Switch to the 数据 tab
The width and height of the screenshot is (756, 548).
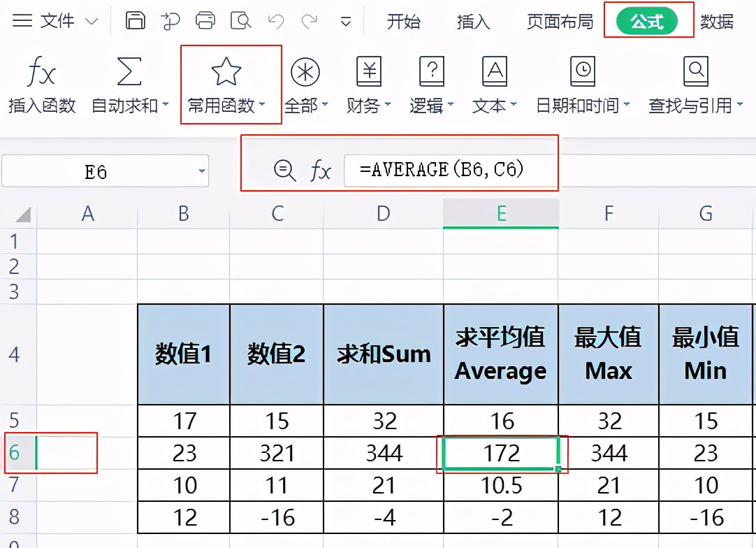[717, 22]
